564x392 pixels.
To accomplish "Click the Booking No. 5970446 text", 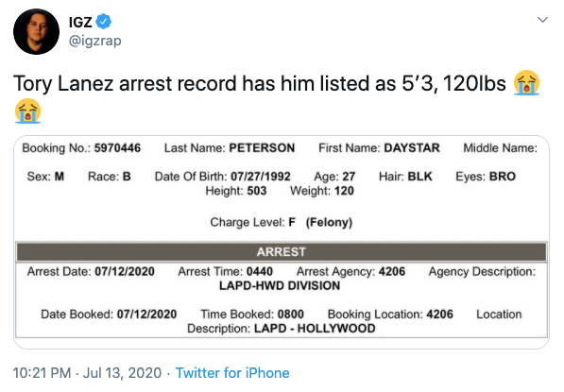I will coord(81,147).
